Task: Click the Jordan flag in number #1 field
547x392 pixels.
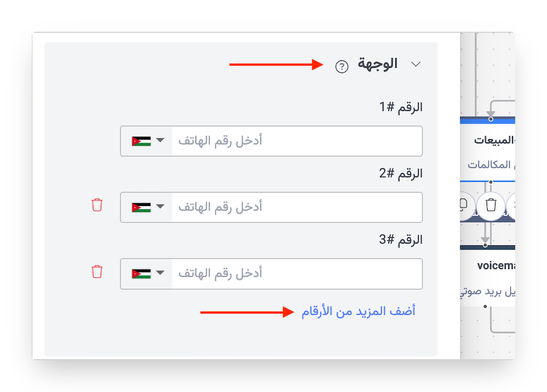Action: pyautogui.click(x=141, y=141)
